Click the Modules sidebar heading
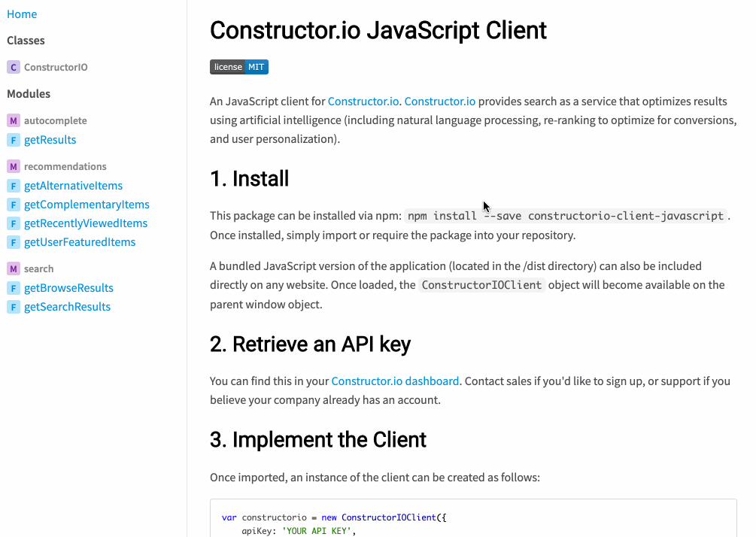 [x=29, y=93]
